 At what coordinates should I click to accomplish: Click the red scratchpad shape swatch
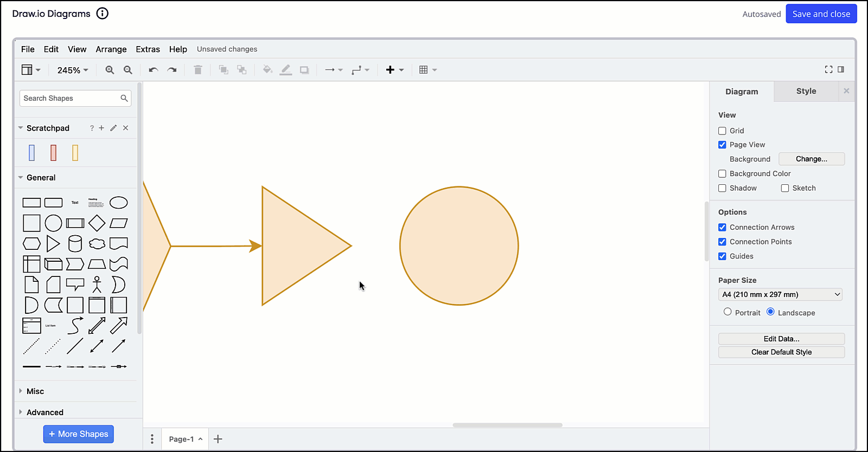53,153
